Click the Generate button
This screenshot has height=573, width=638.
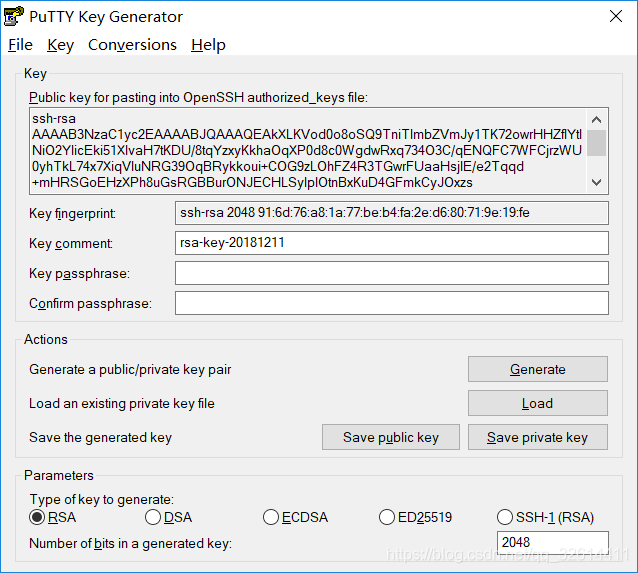[x=537, y=369]
